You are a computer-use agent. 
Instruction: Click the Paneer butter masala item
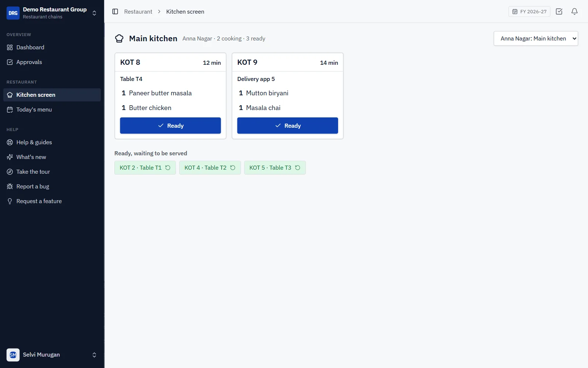click(x=160, y=93)
